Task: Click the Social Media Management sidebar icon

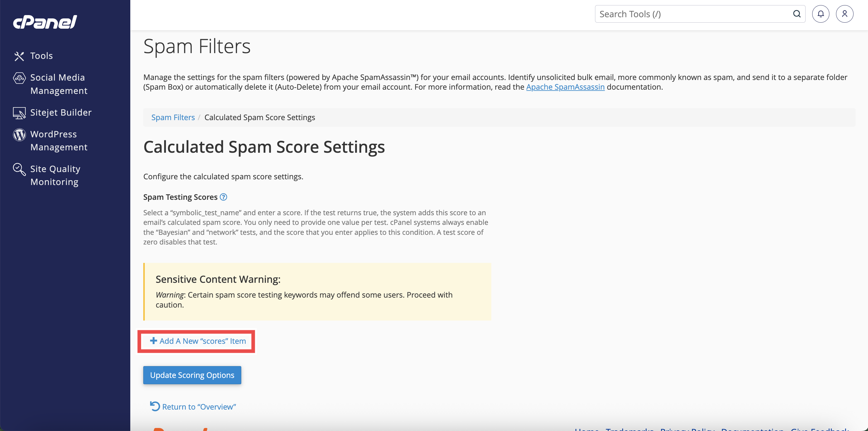Action: (x=19, y=78)
